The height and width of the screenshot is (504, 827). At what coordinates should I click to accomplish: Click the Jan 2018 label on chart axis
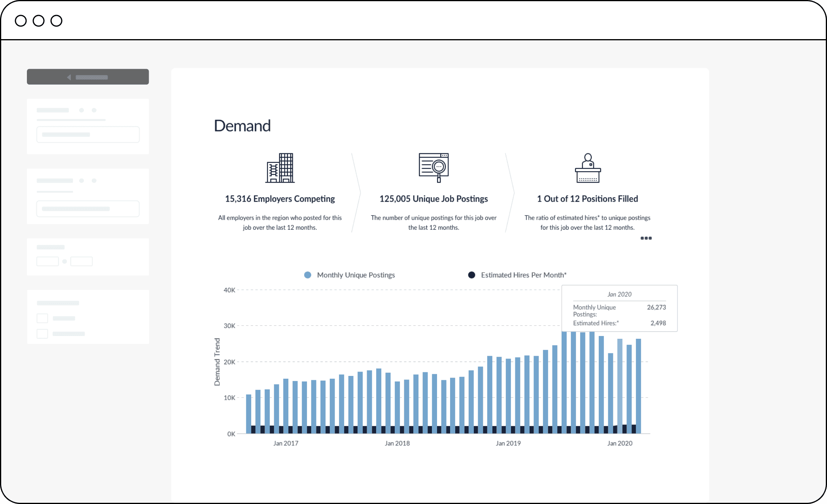[397, 443]
